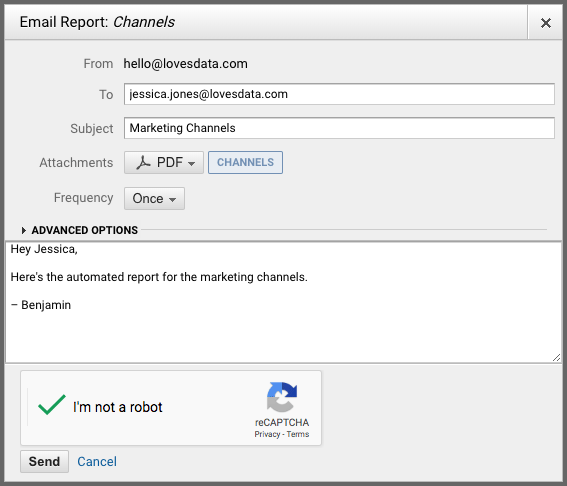Click the Email Report: Channels title

(97, 22)
